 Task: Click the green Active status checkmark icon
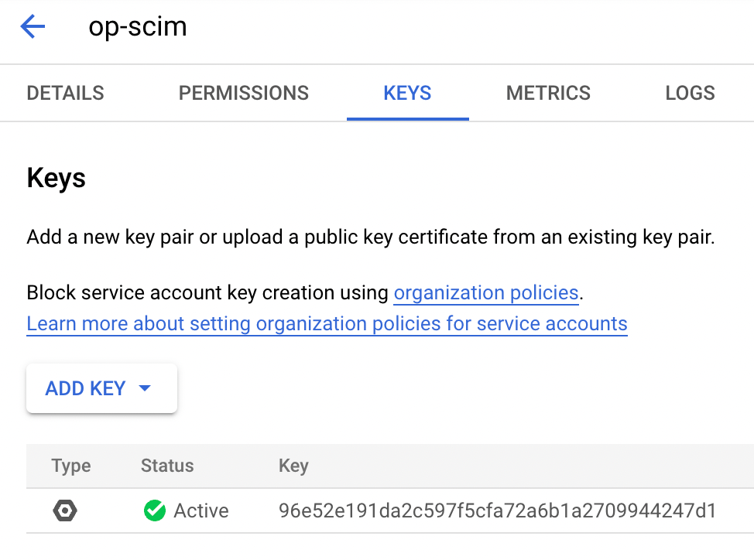coord(154,510)
